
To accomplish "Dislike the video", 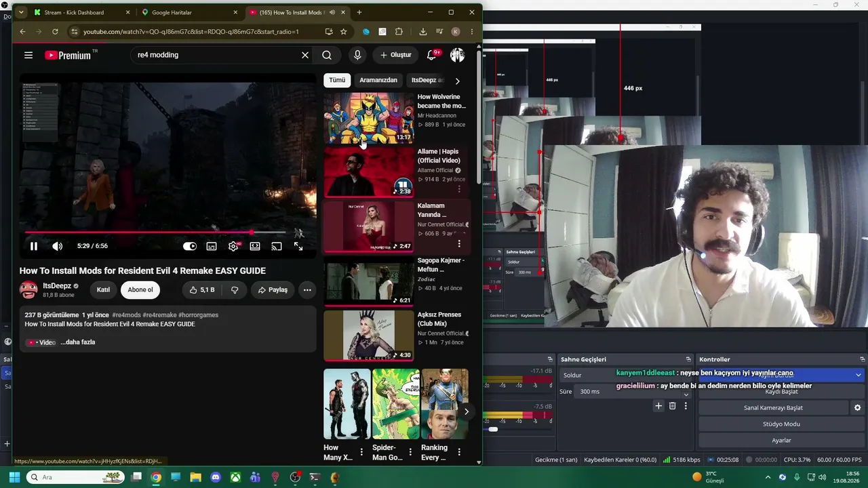I will click(235, 290).
